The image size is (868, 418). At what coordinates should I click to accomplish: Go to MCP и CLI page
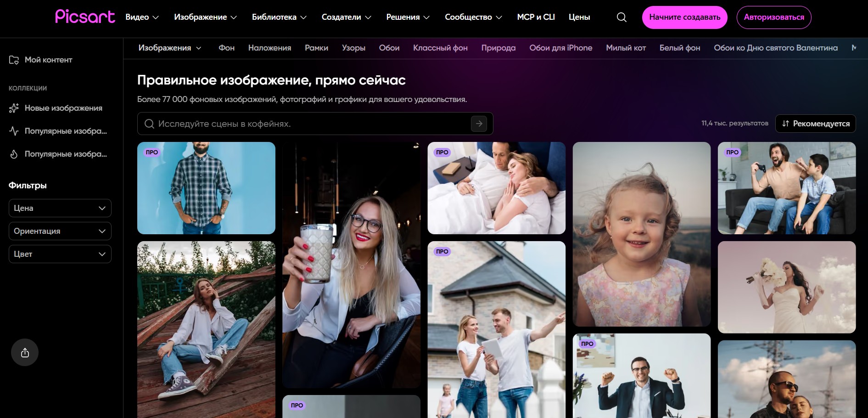(536, 17)
